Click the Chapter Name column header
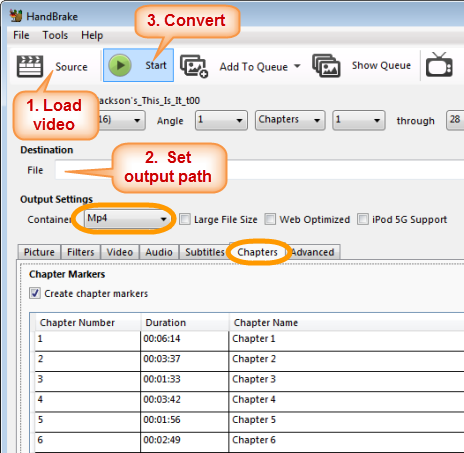Image resolution: width=464 pixels, height=453 pixels. click(347, 322)
